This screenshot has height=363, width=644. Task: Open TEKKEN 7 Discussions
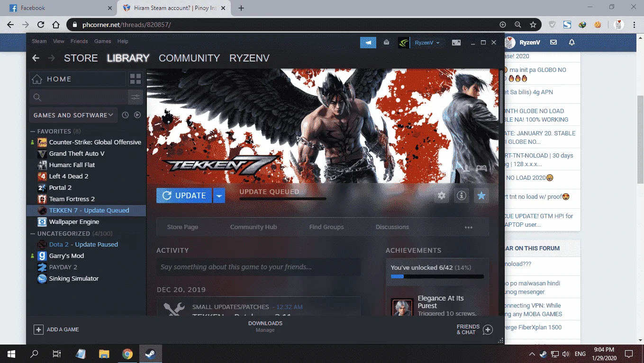point(392,227)
